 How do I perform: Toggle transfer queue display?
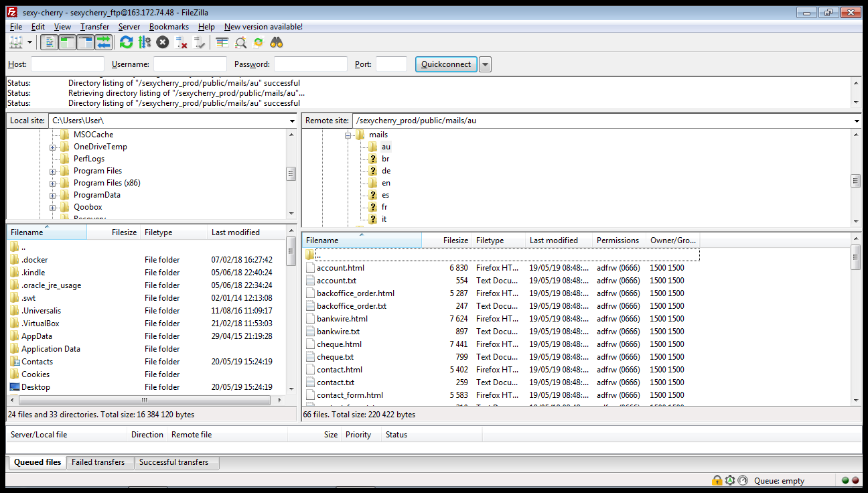click(103, 43)
